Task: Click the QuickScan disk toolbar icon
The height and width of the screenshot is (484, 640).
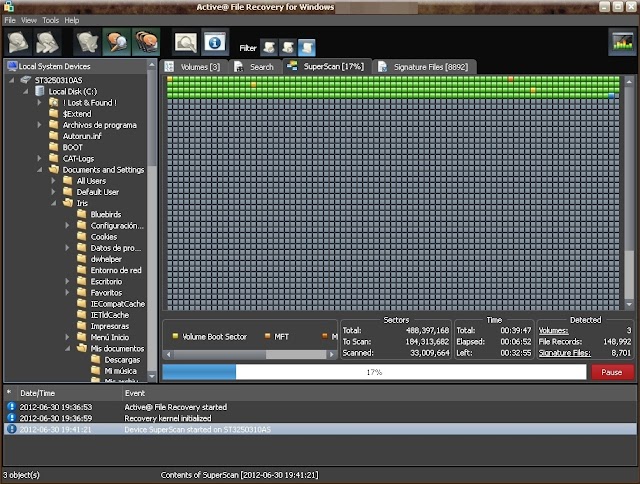Action: click(18, 42)
